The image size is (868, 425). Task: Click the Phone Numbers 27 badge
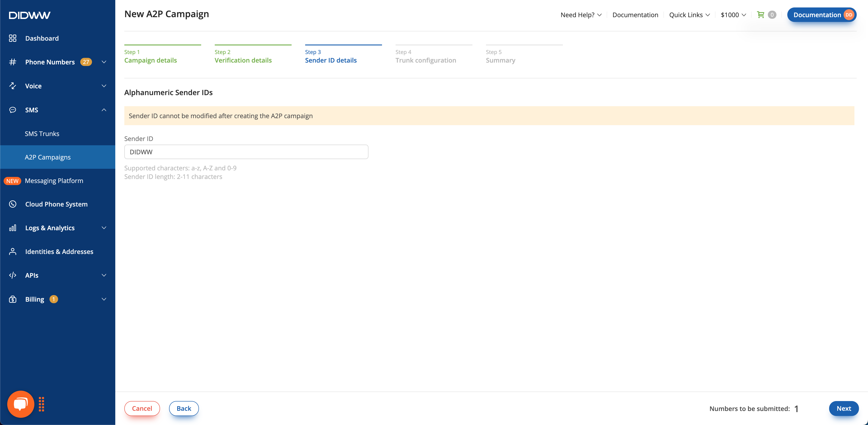tap(86, 62)
